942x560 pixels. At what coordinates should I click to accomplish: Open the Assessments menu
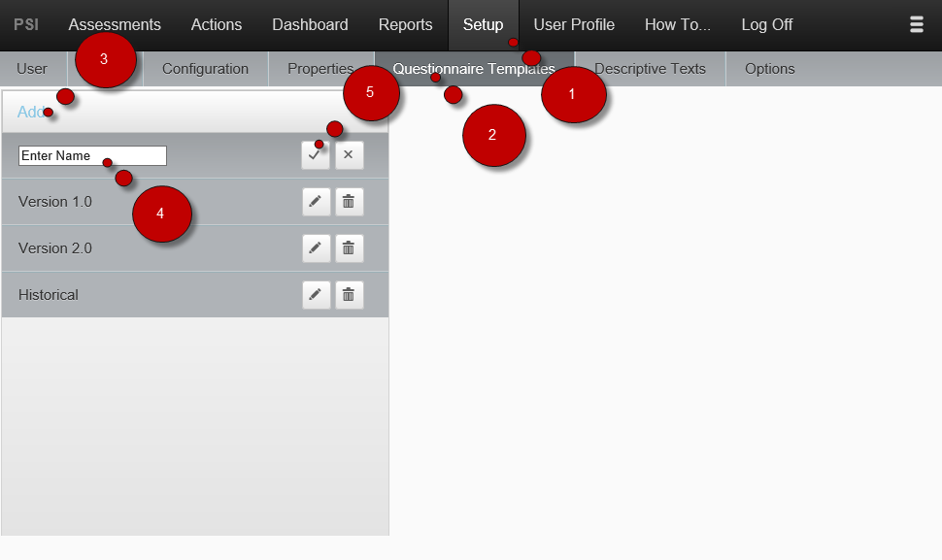pos(115,24)
